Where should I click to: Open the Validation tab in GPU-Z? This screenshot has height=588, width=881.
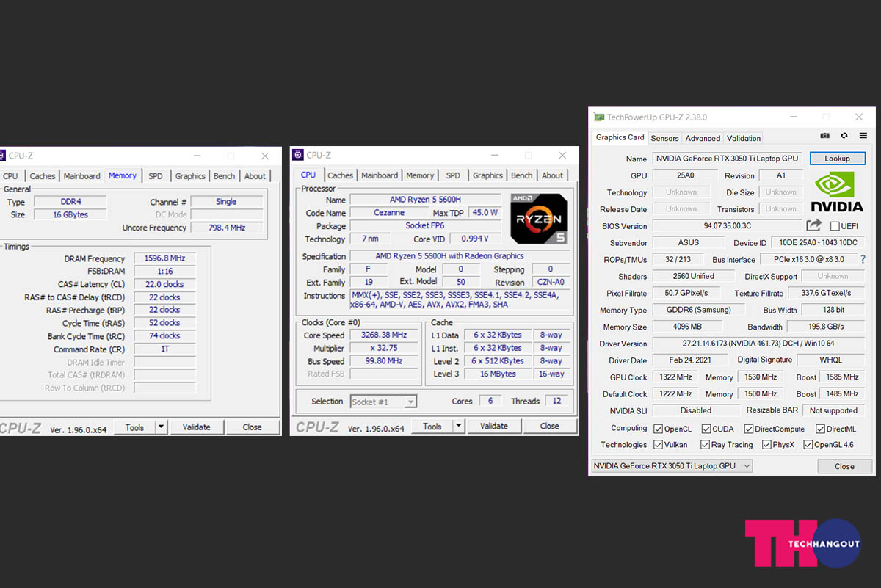point(744,138)
